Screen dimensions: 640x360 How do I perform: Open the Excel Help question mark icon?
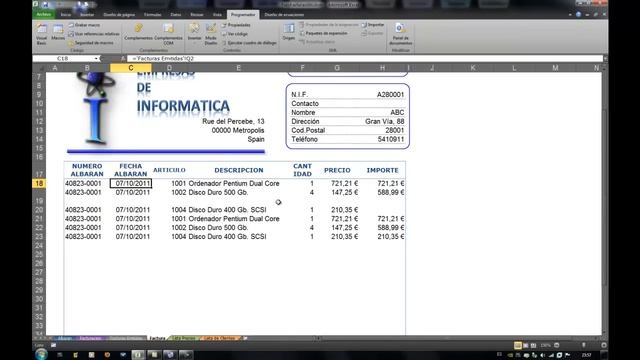click(x=578, y=14)
